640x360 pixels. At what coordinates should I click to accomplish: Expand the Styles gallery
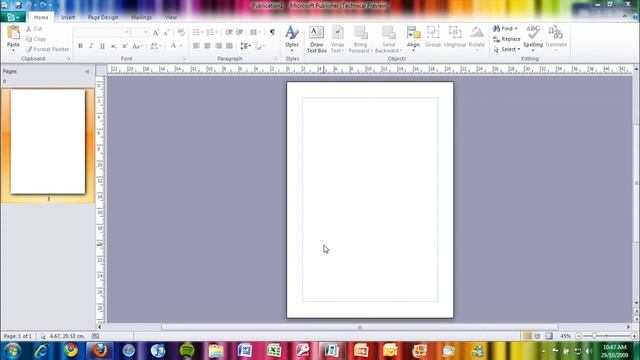pos(292,38)
